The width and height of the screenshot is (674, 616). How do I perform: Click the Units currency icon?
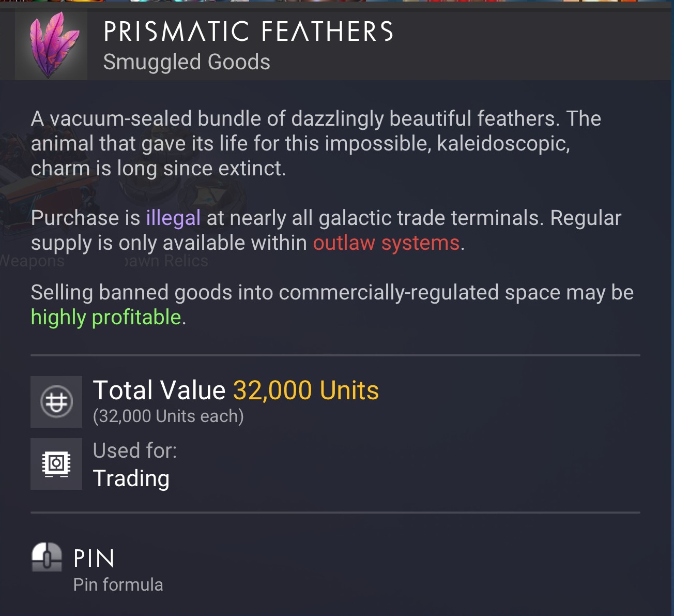56,402
